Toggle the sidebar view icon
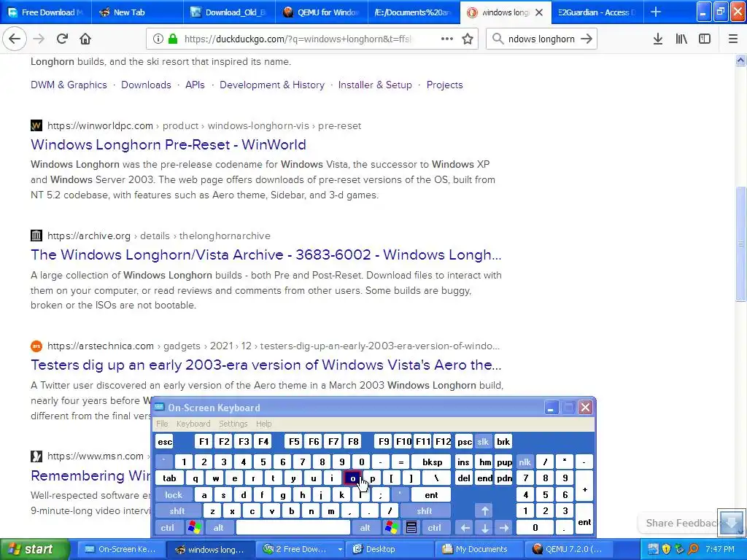747x560 pixels. tap(705, 39)
